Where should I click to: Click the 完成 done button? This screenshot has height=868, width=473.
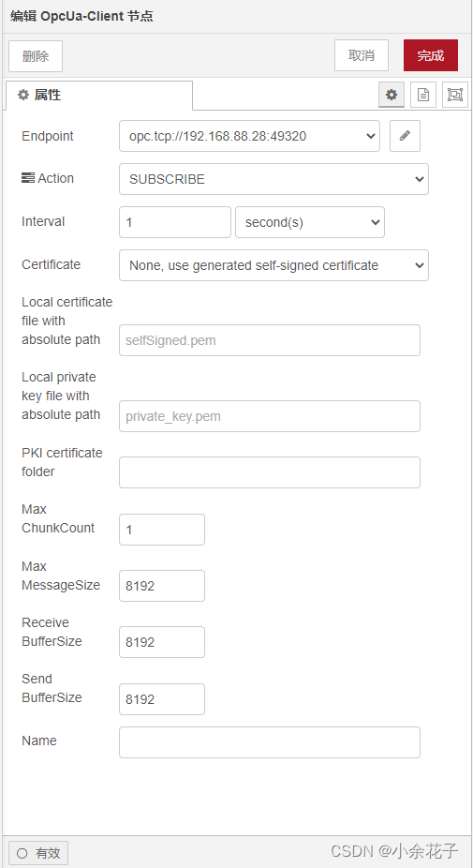tap(431, 55)
